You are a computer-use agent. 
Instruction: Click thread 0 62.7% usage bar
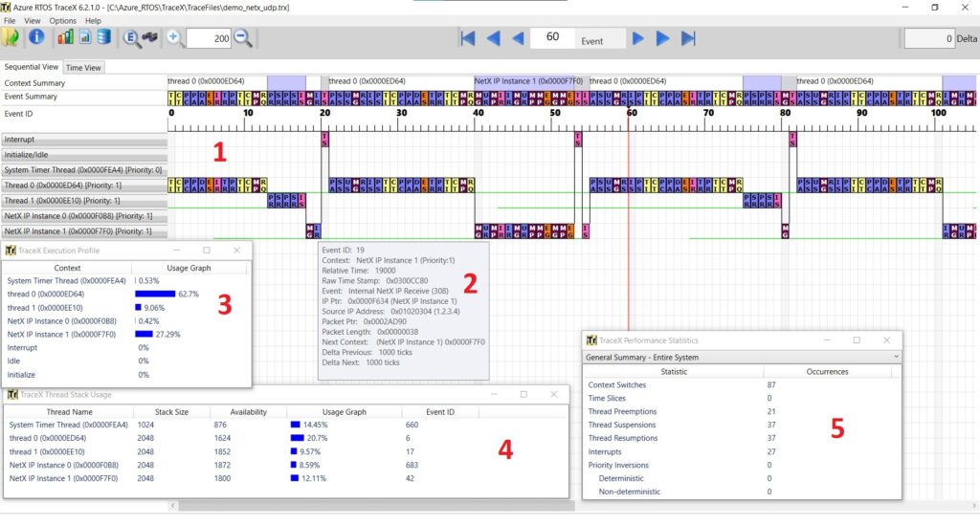tap(155, 294)
